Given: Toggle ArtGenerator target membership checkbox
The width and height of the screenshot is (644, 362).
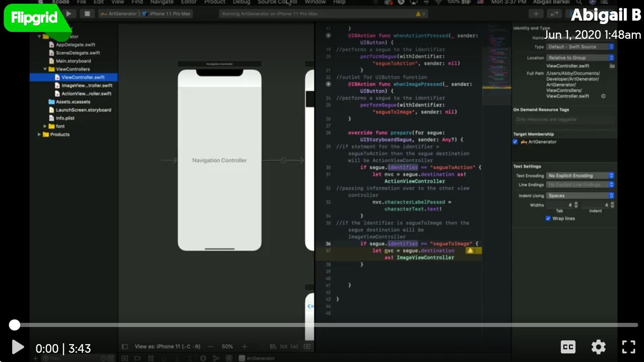Looking at the screenshot, I should (515, 142).
